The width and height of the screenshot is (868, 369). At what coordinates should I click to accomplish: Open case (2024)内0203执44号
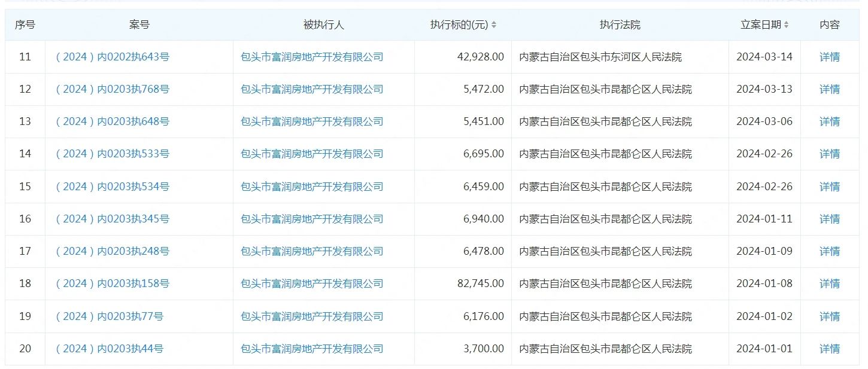coord(109,349)
